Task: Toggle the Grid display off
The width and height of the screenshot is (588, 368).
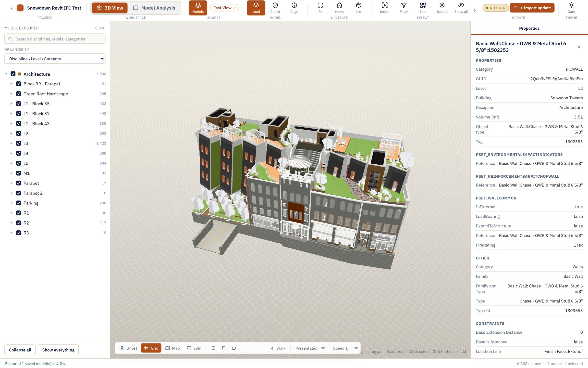Action: [x=151, y=348]
